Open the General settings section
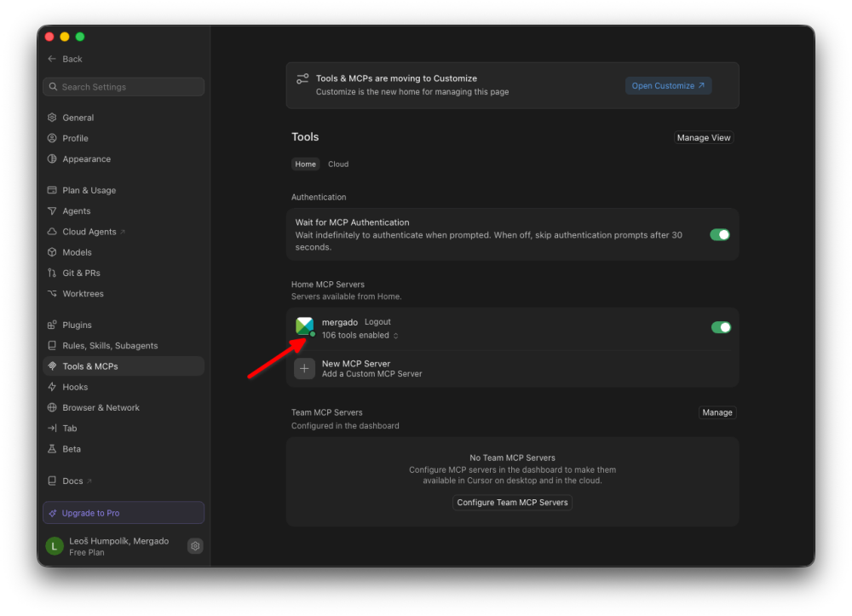This screenshot has height=616, width=852. pos(124,118)
